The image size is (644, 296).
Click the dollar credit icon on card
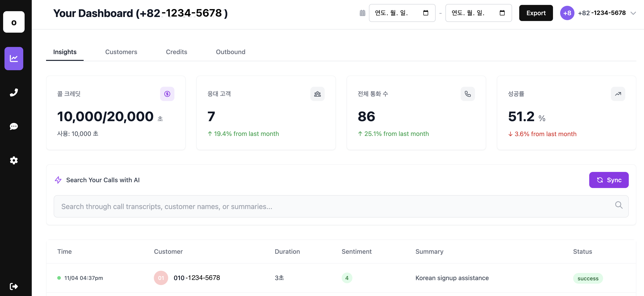(x=167, y=94)
